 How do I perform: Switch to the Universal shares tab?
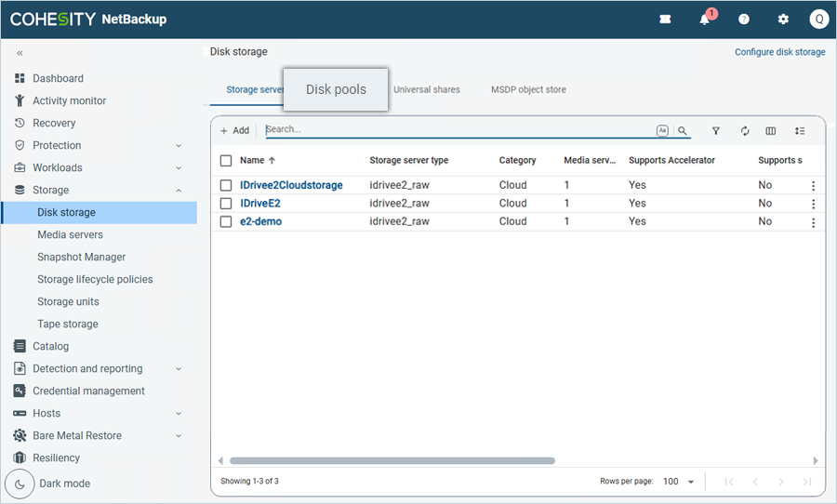pos(426,89)
